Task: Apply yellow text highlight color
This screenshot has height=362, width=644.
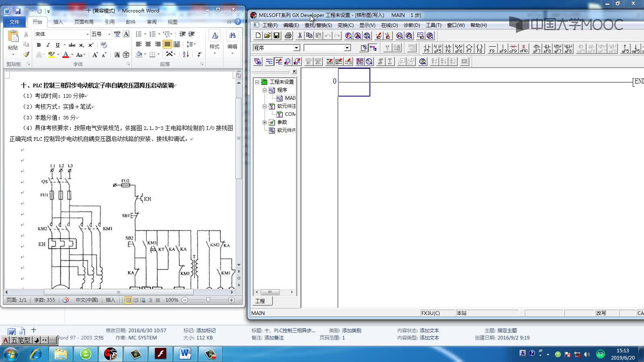Action: [51, 55]
